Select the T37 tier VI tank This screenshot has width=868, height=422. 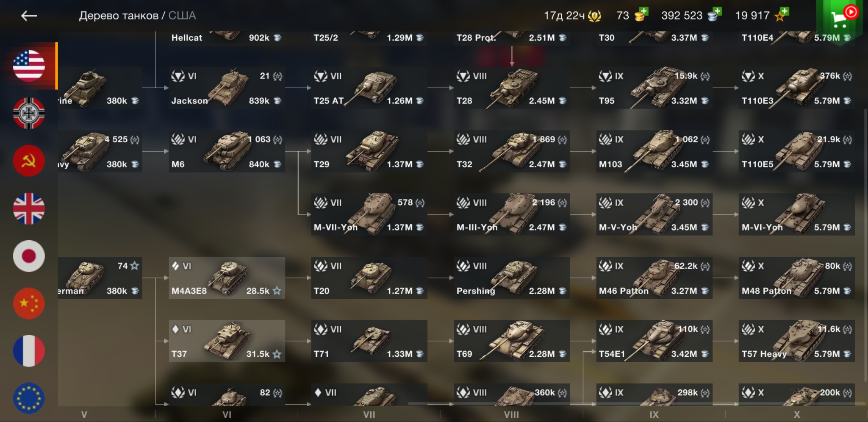227,341
